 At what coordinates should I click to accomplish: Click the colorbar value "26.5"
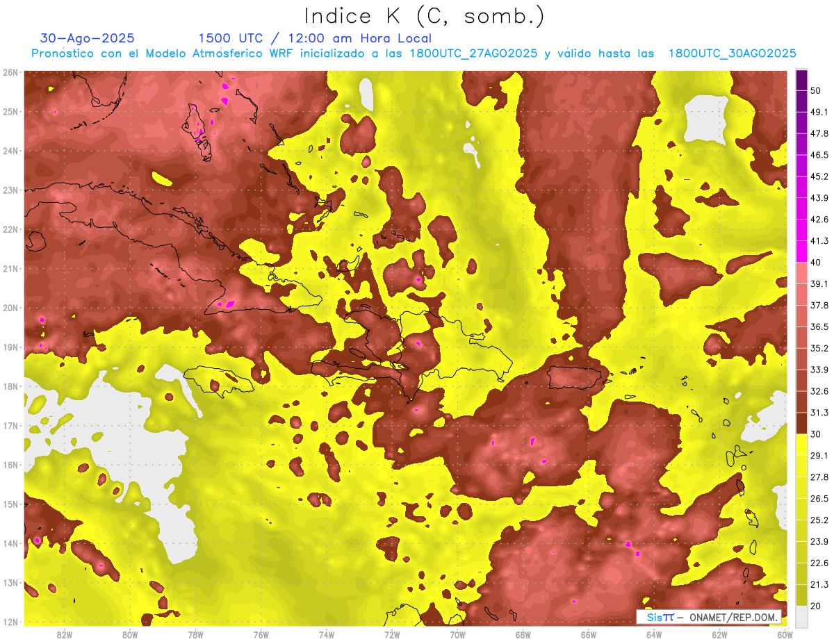point(819,499)
